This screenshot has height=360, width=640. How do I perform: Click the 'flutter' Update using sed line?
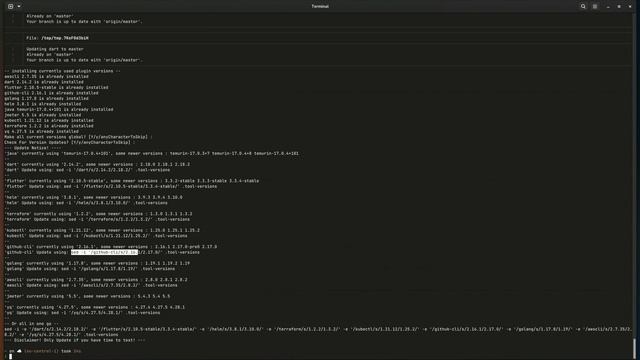(111, 187)
